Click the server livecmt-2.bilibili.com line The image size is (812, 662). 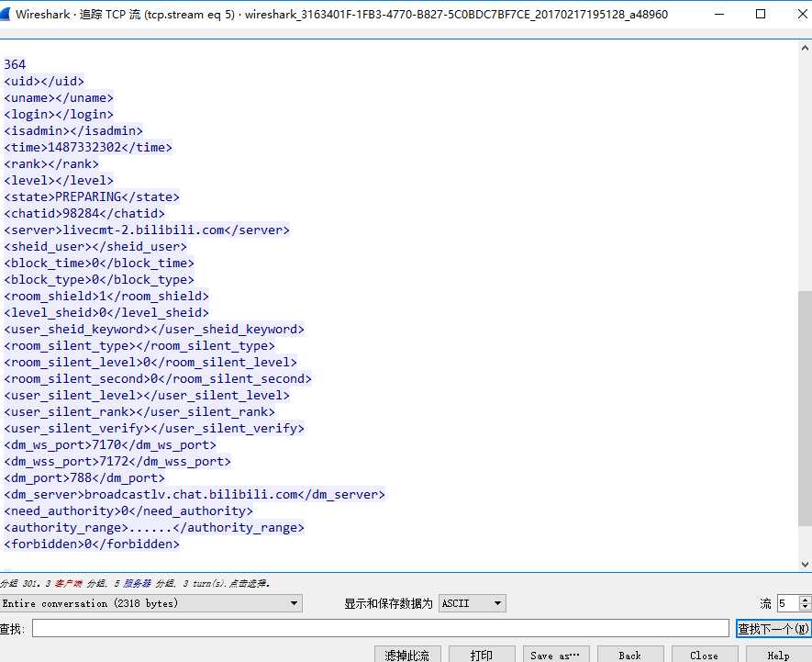[147, 230]
